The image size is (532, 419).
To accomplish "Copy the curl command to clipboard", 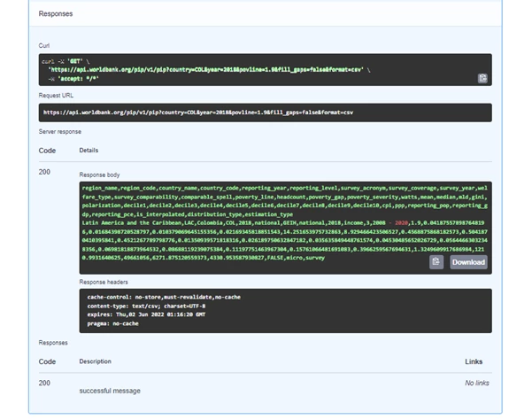I will pos(482,78).
